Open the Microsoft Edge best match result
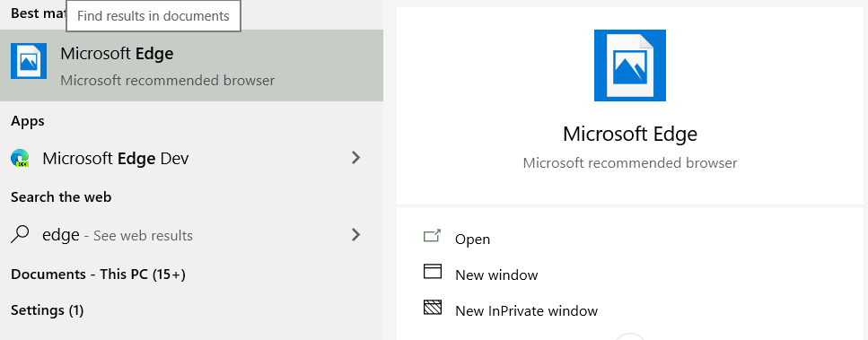 point(191,65)
